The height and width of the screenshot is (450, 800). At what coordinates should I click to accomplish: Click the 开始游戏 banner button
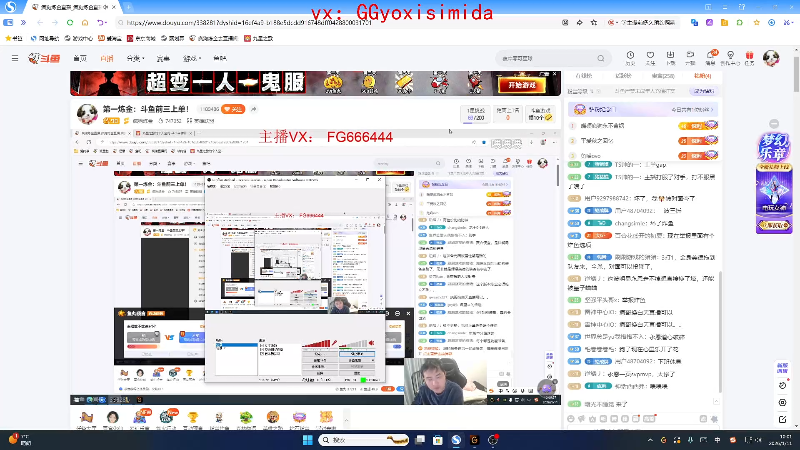point(521,85)
